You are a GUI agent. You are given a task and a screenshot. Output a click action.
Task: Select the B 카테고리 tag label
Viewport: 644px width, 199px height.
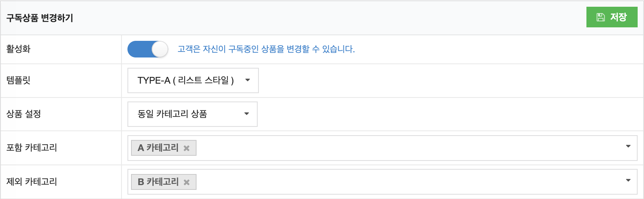coord(158,182)
